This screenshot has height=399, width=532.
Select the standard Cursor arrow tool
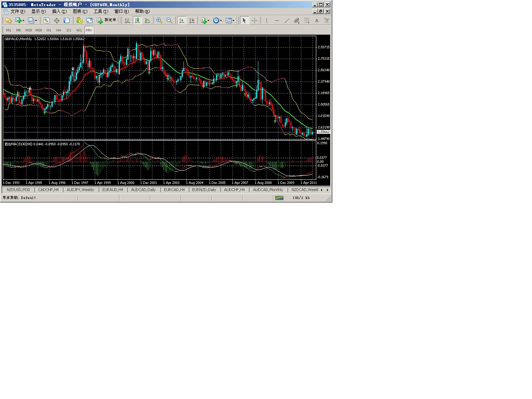pos(244,21)
